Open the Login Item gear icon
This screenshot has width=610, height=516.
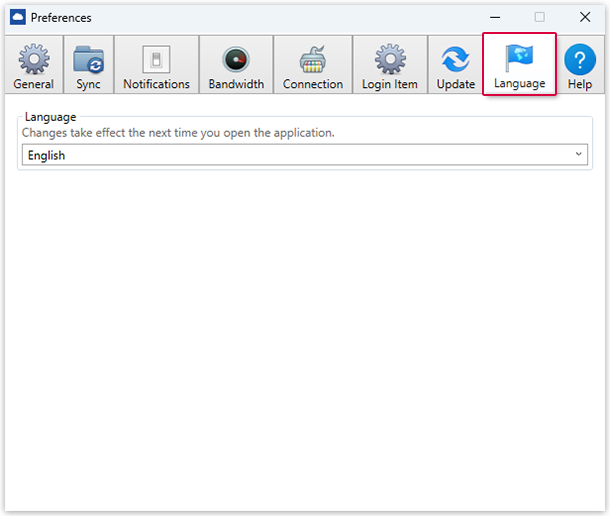tap(389, 59)
